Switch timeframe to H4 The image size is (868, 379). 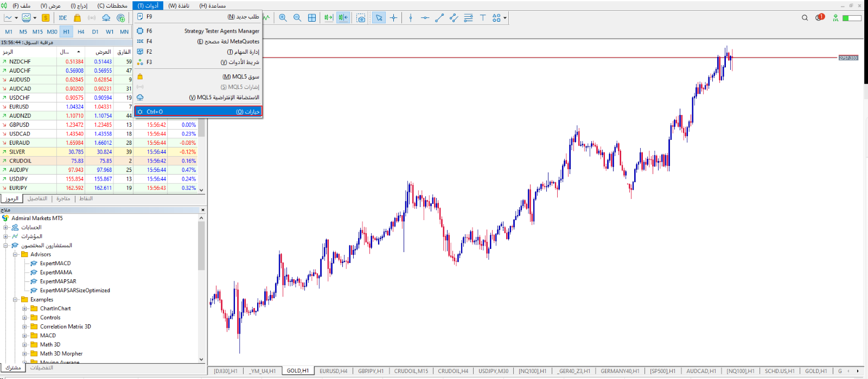click(x=81, y=31)
